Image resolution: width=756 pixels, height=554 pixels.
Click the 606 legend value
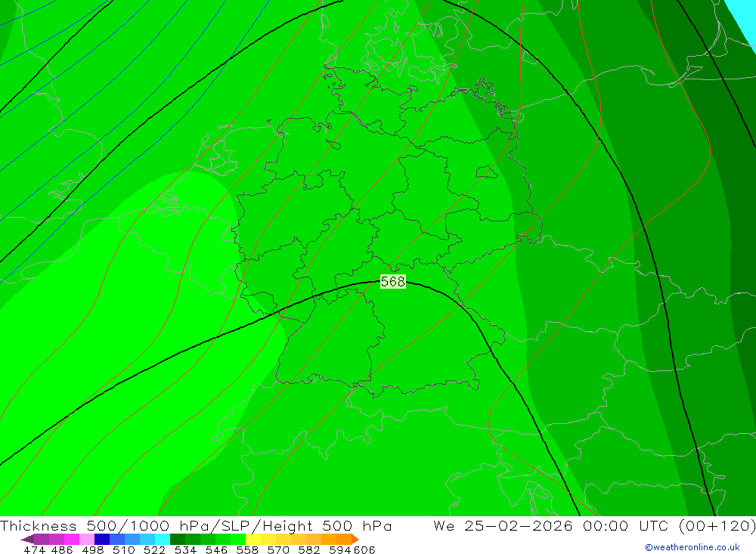(x=364, y=549)
